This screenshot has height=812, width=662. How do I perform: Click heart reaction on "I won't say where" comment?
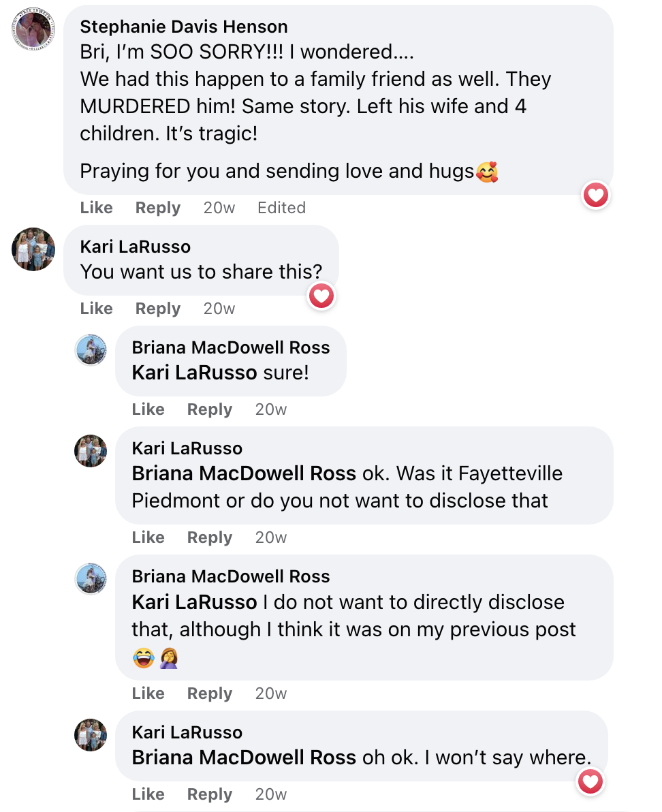click(590, 781)
